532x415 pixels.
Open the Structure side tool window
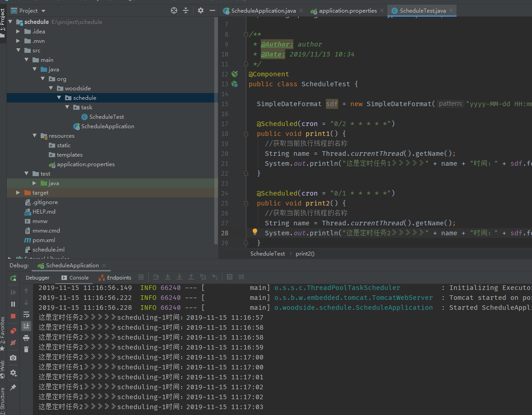[3, 401]
